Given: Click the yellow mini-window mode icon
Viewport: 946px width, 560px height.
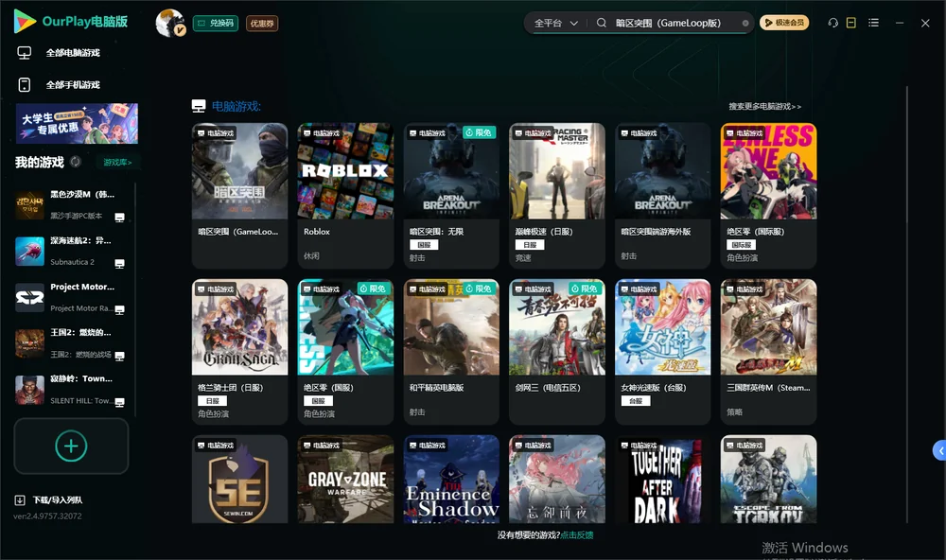Looking at the screenshot, I should point(851,23).
